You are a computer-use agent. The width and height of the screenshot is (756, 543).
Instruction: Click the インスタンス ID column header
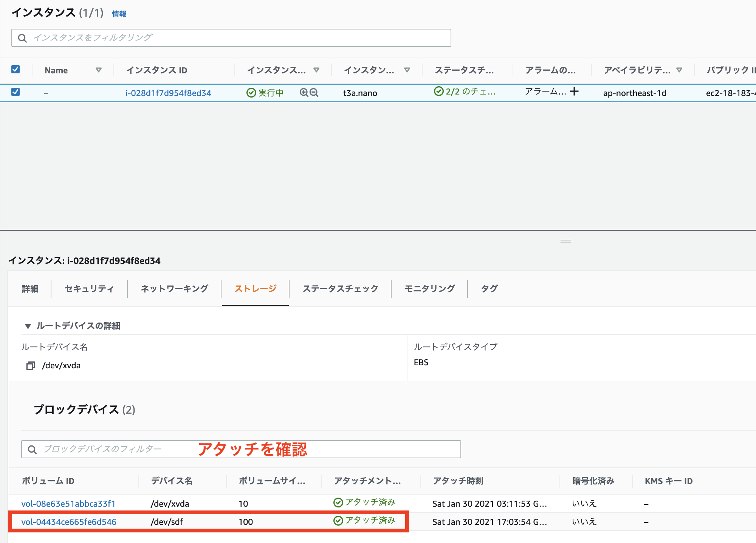[157, 70]
